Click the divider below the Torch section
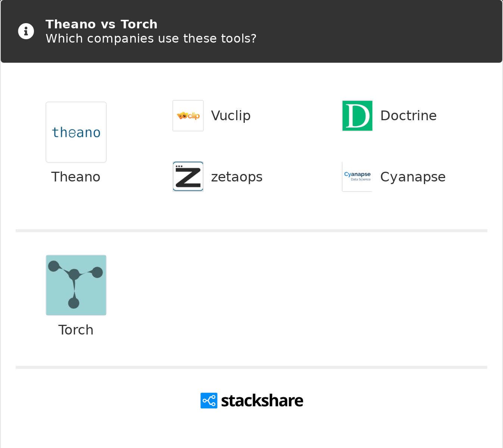503x448 pixels. [x=251, y=367]
